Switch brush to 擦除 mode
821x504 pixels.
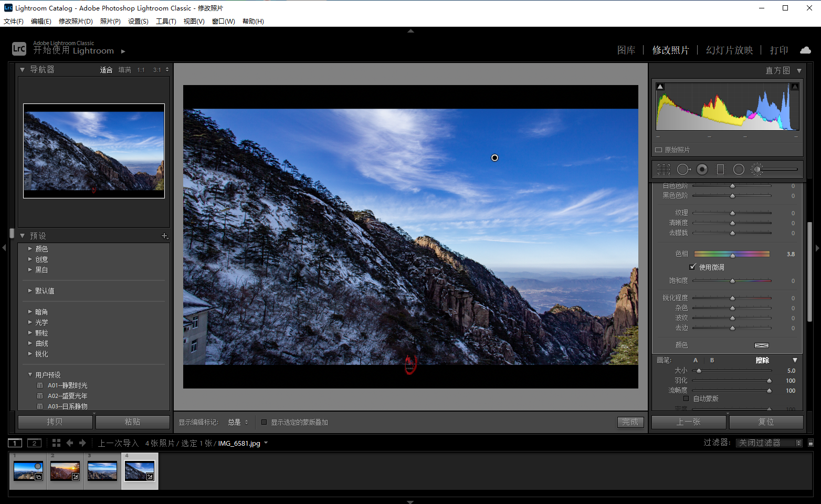coord(762,360)
